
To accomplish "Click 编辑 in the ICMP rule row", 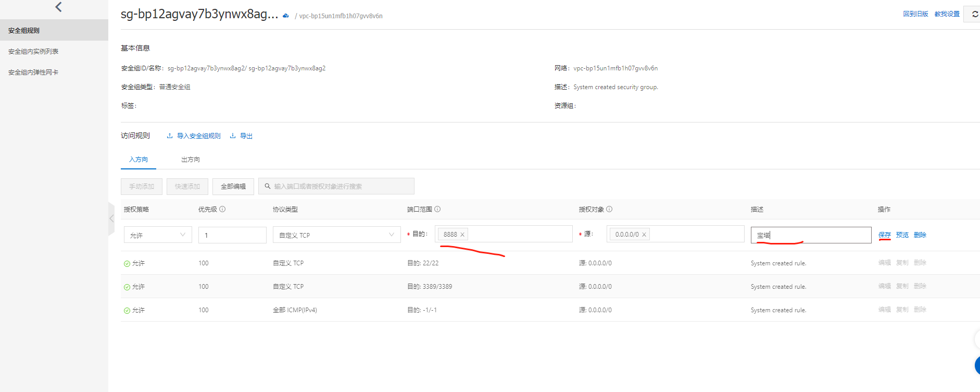I will (x=885, y=310).
